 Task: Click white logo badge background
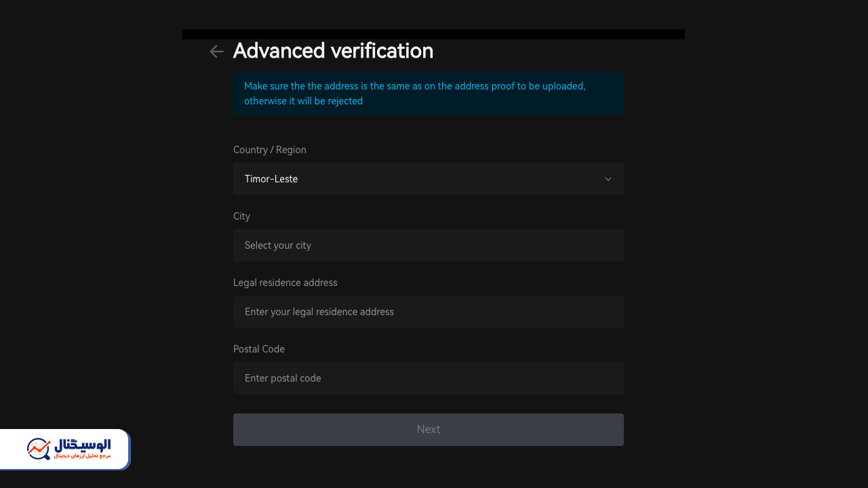[x=64, y=449]
